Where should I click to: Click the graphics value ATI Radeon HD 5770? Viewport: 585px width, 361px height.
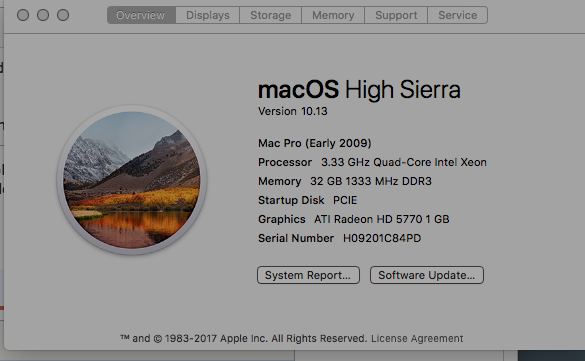[382, 219]
